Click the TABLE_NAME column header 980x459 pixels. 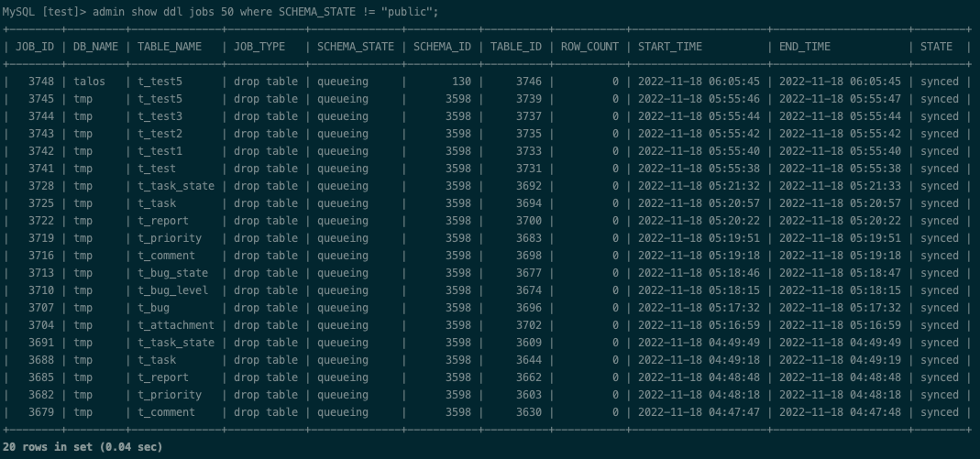click(x=170, y=47)
